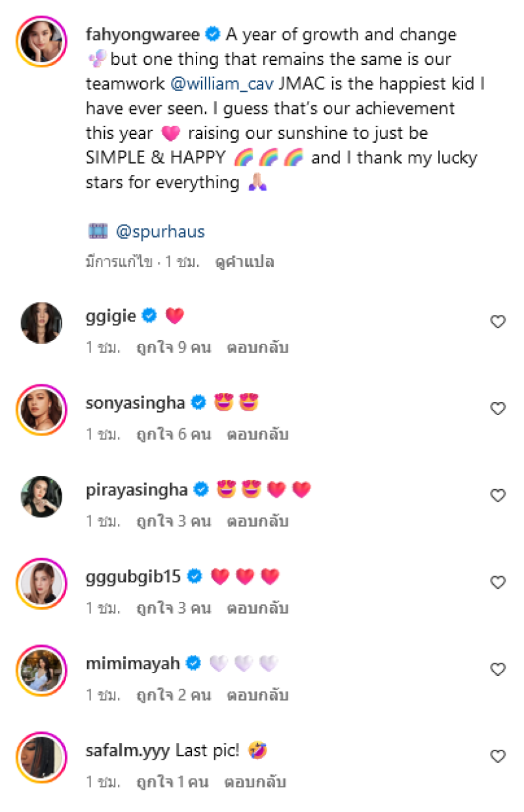The height and width of the screenshot is (812, 524).
Task: Open safalm.yyy's profile avatar
Action: click(x=41, y=757)
